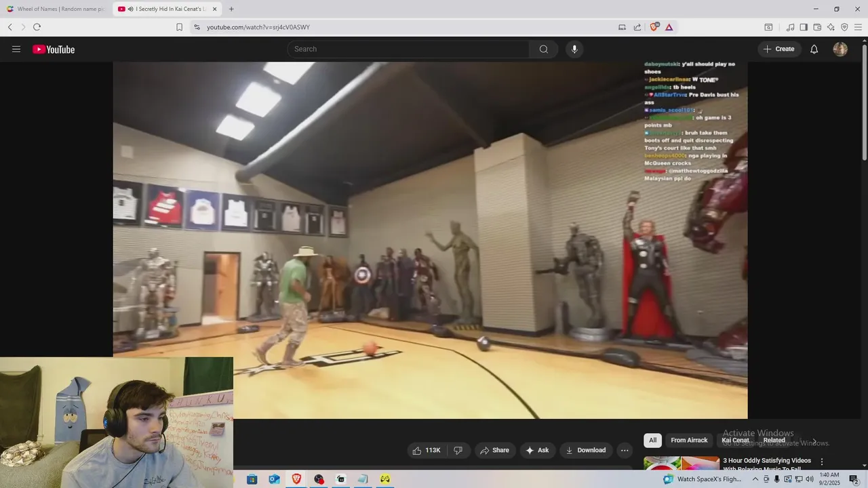Go to the YouTube home logo

click(54, 49)
